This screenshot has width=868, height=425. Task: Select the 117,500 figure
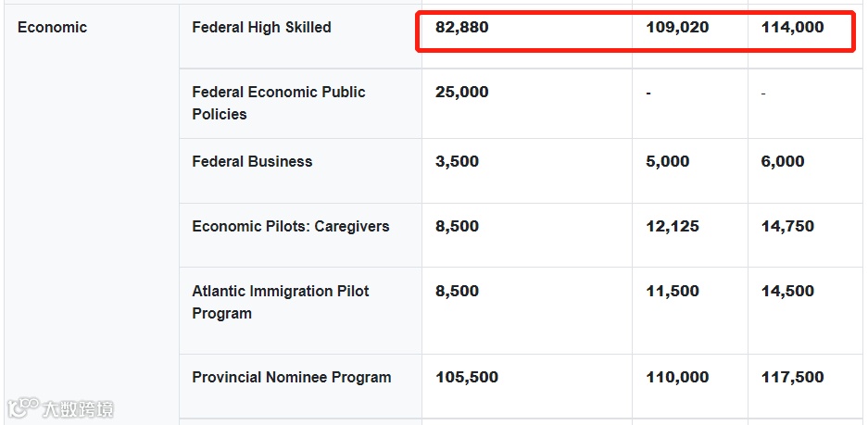pyautogui.click(x=792, y=378)
